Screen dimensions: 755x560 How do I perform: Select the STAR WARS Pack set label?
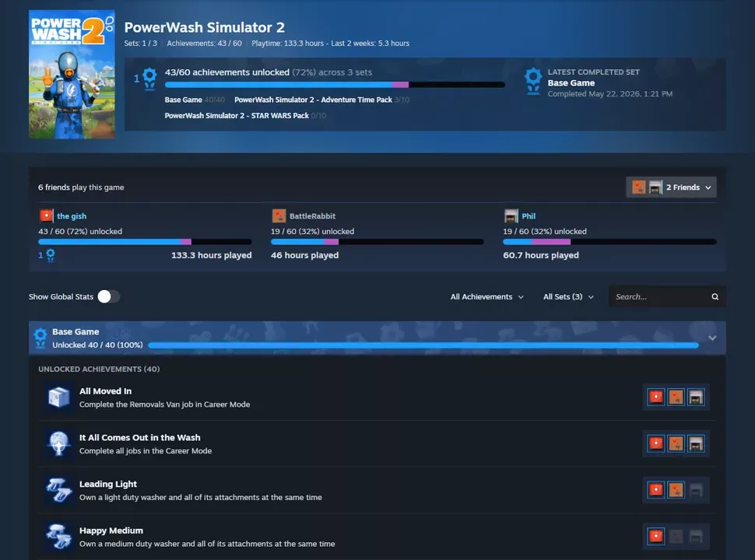click(x=245, y=115)
